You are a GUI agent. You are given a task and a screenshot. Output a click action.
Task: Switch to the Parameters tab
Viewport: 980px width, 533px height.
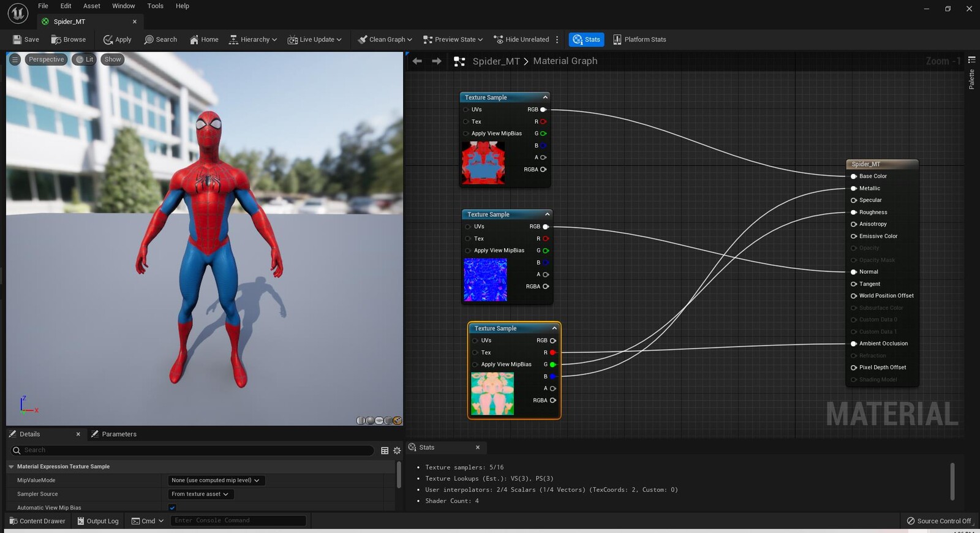tap(114, 434)
